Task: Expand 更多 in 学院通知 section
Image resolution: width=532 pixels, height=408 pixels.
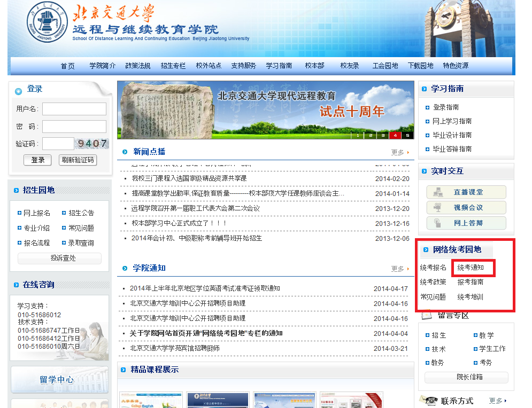Action: pos(399,269)
